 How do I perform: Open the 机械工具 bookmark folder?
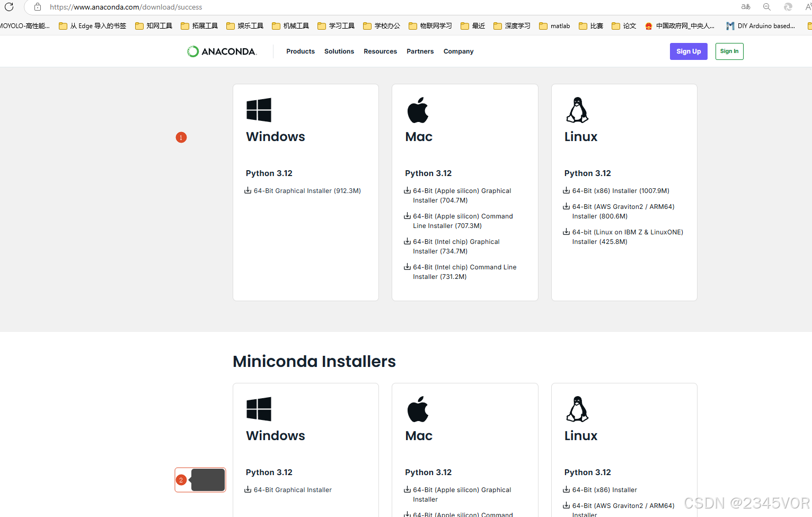(x=290, y=25)
